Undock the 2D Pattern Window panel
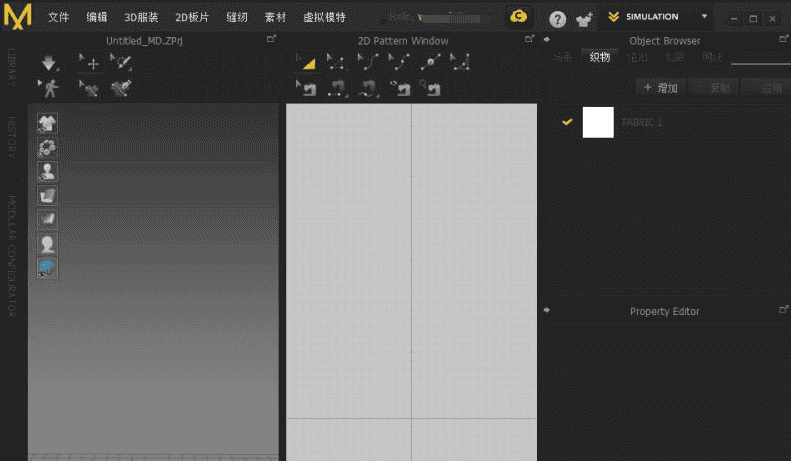791x461 pixels. coord(530,40)
